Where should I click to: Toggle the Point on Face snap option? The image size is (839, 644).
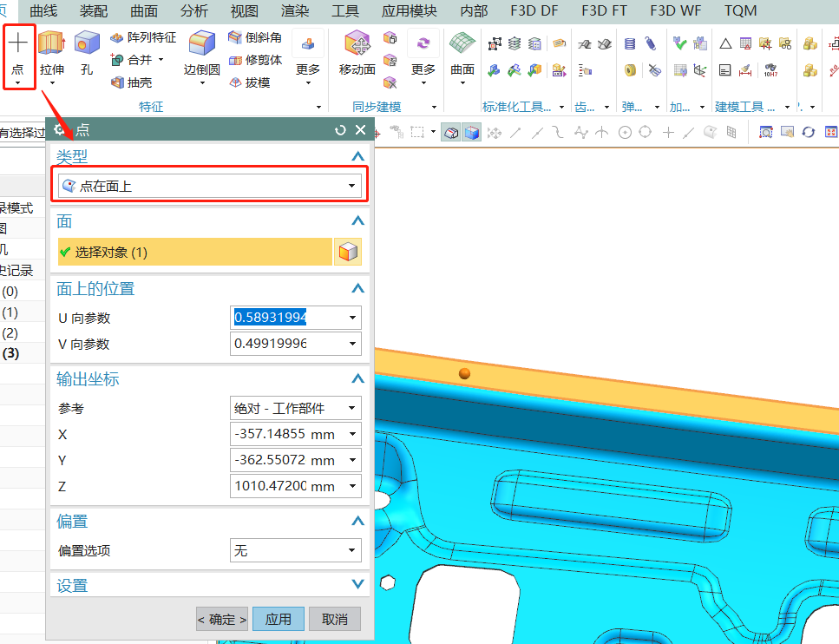pyautogui.click(x=710, y=132)
